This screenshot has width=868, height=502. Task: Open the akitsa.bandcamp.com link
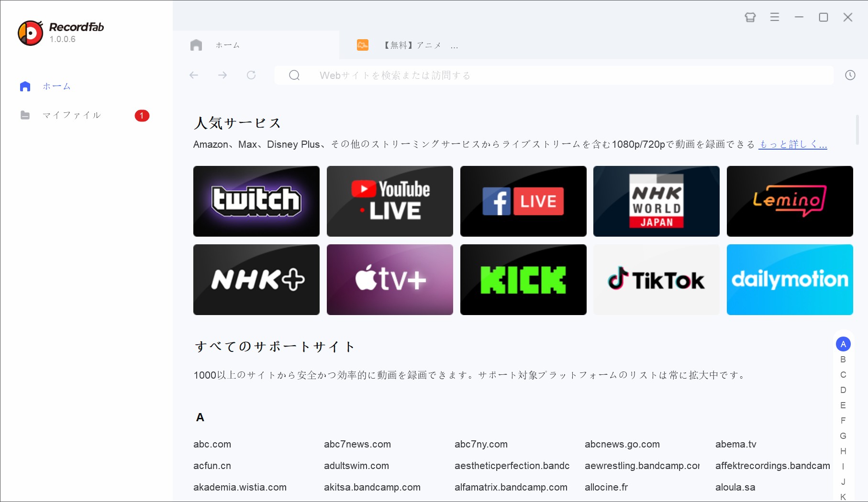tap(372, 487)
